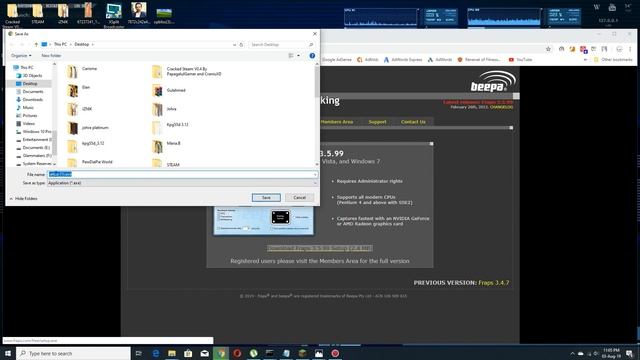Open the Action Center notification icon
The width and height of the screenshot is (640, 360).
point(629,353)
